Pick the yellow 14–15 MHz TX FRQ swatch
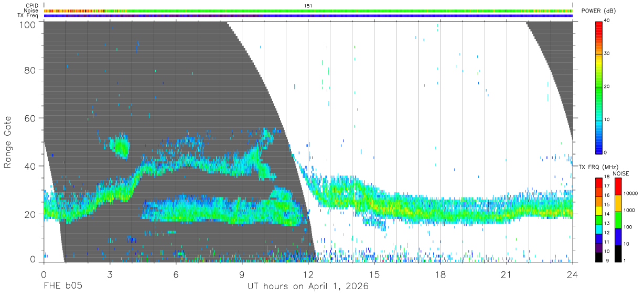Image resolution: width=644 pixels, height=297 pixels. pos(599,211)
